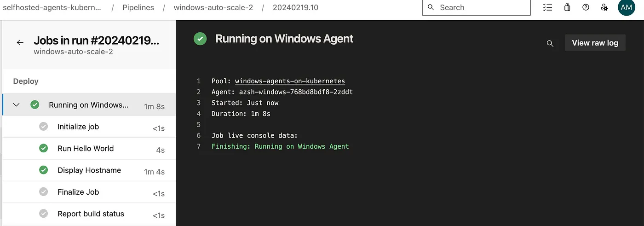Click the View raw log button

click(x=595, y=43)
